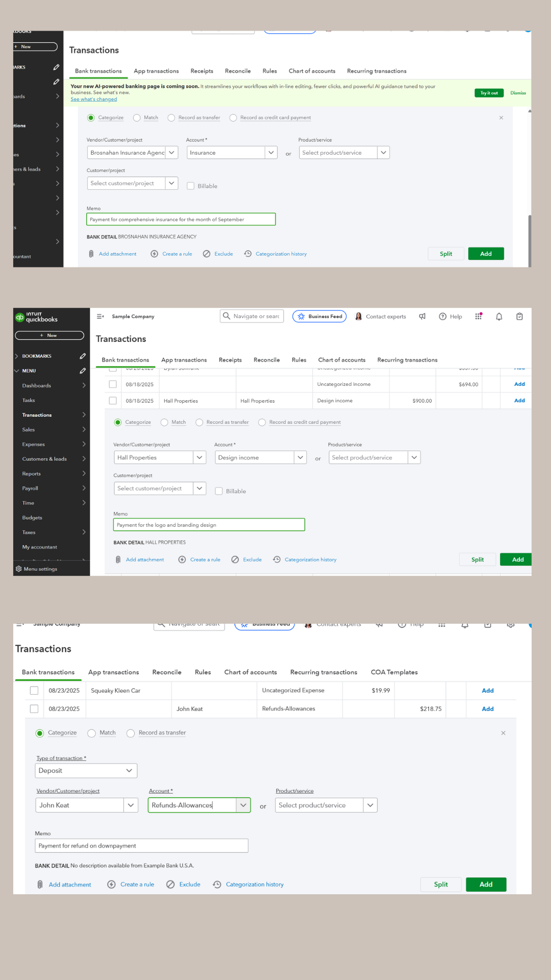Open Rules tab in the John Keat screenshot
This screenshot has height=980, width=551.
[203, 672]
